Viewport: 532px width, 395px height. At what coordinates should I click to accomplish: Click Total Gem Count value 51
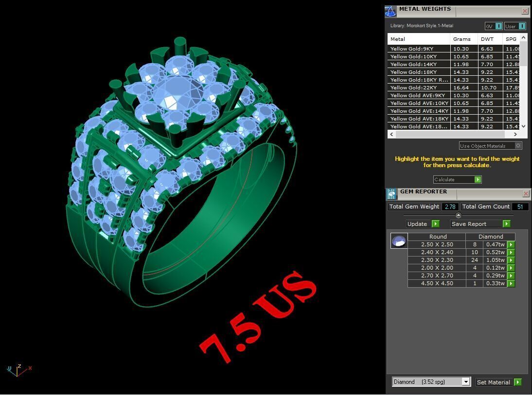520,207
